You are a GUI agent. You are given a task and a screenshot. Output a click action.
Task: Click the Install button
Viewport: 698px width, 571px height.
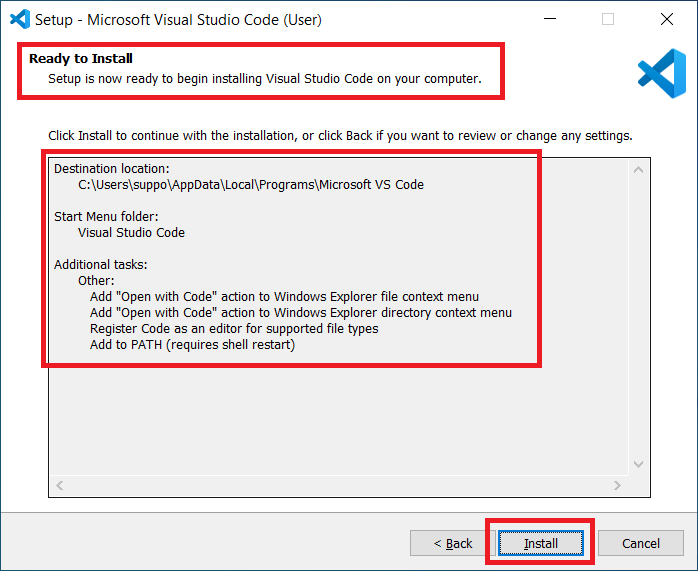click(x=540, y=543)
